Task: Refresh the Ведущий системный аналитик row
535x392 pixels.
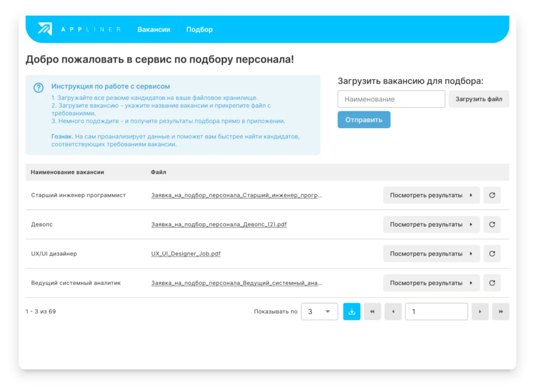Action: [x=492, y=283]
